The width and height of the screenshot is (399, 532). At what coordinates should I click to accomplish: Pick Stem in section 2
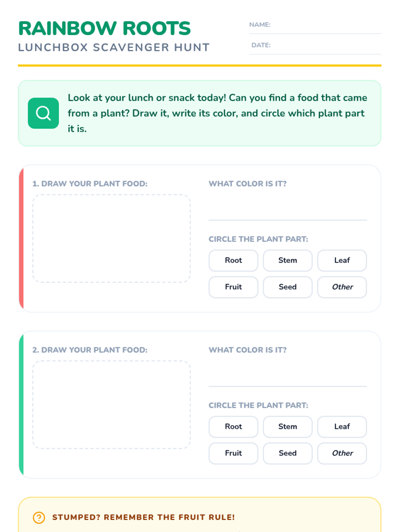[288, 427]
